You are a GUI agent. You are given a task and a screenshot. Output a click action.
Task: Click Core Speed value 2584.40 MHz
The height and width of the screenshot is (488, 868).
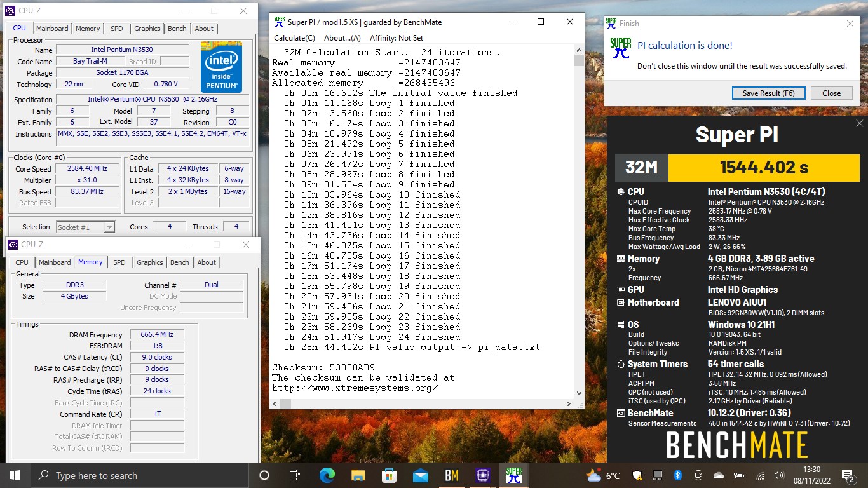(87, 169)
